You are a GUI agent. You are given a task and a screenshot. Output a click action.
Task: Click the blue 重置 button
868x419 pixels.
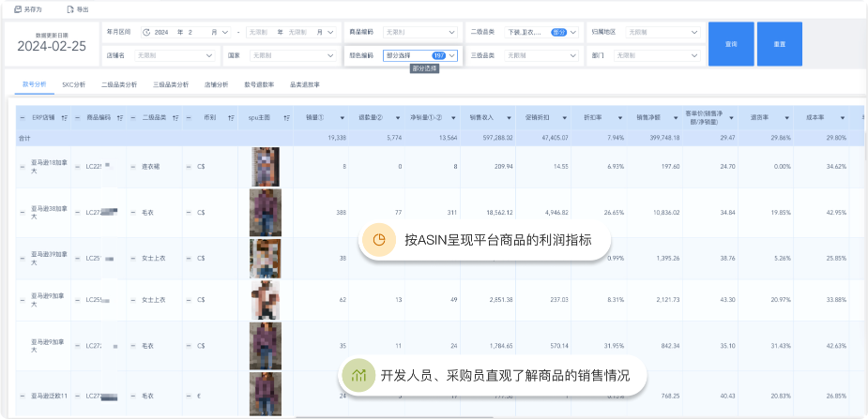[779, 44]
